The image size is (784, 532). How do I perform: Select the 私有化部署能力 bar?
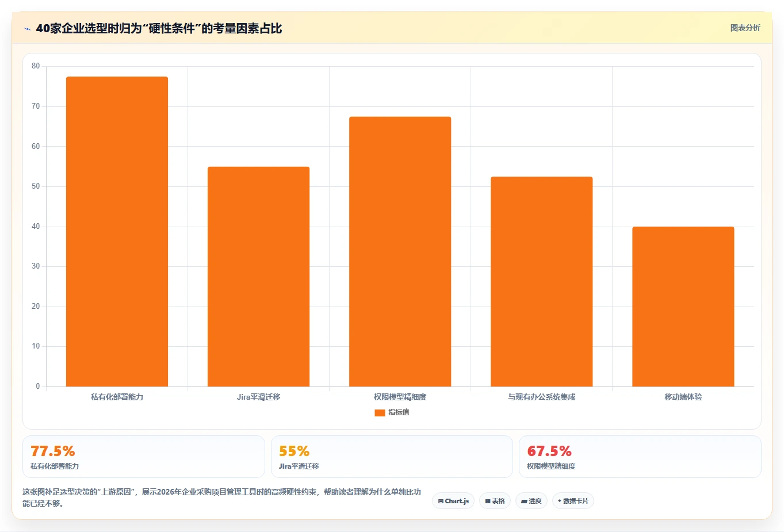tap(117, 231)
